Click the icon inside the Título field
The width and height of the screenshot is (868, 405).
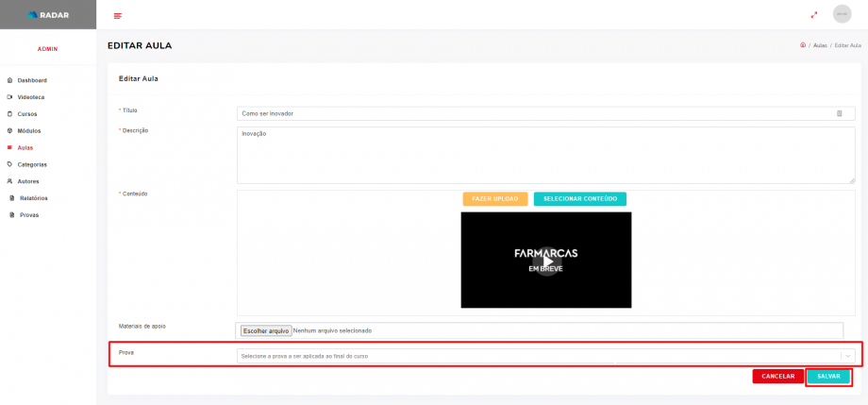coord(839,113)
